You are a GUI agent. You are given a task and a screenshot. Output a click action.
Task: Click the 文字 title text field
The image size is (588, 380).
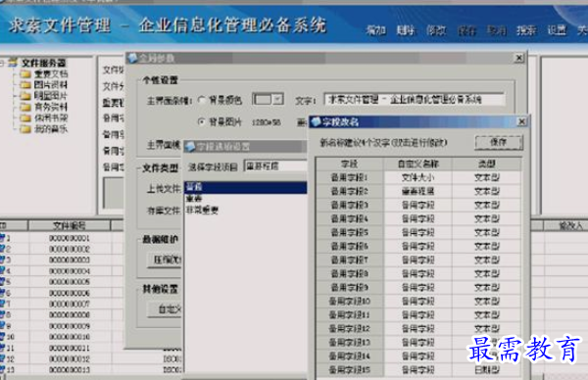point(414,99)
